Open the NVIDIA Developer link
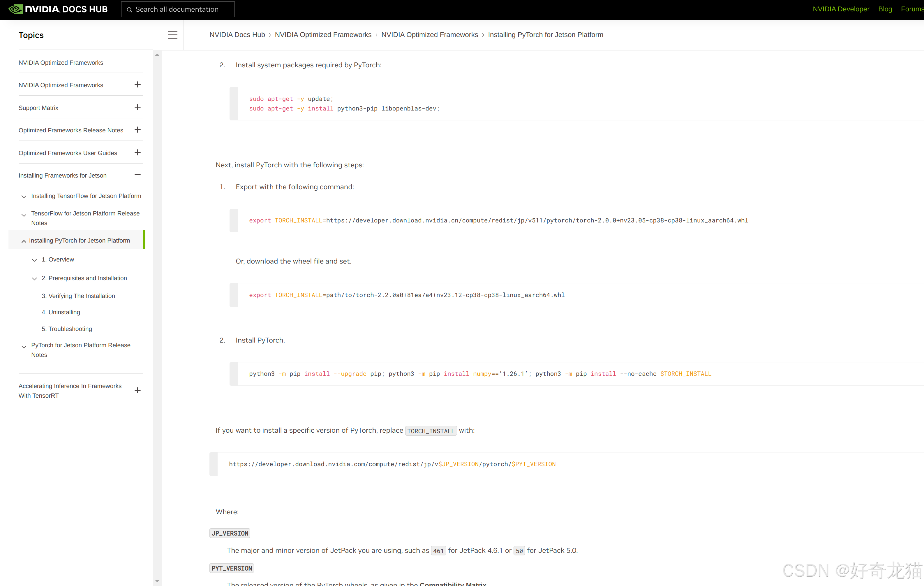Image resolution: width=924 pixels, height=586 pixels. [x=841, y=9]
